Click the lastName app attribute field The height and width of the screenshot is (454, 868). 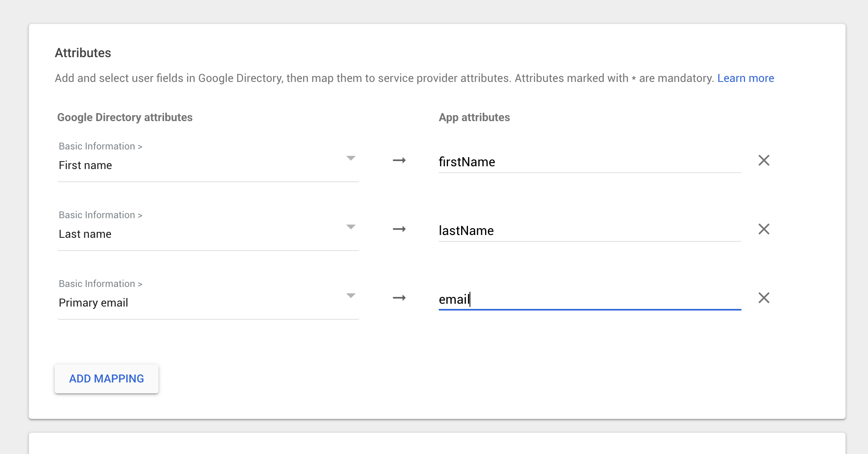590,231
